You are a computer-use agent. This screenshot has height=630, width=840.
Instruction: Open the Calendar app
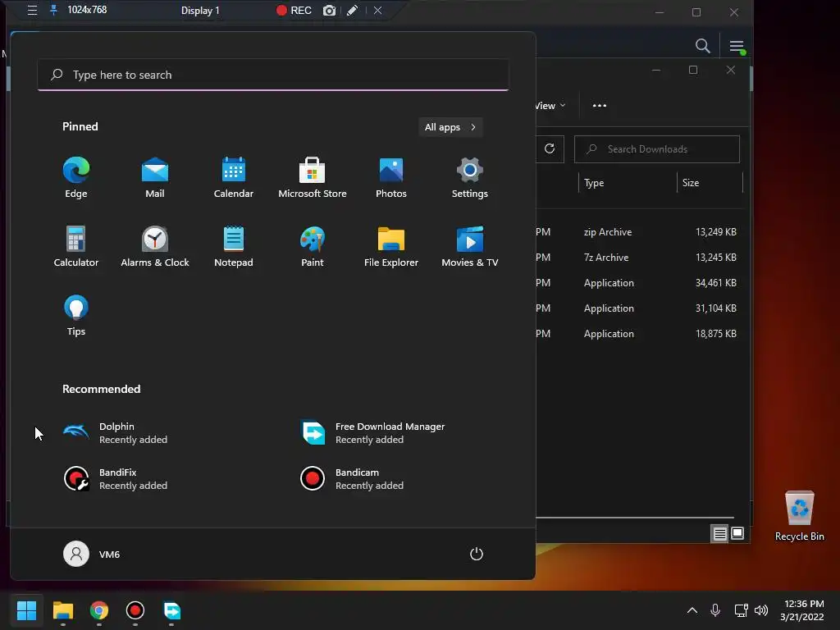tap(234, 178)
